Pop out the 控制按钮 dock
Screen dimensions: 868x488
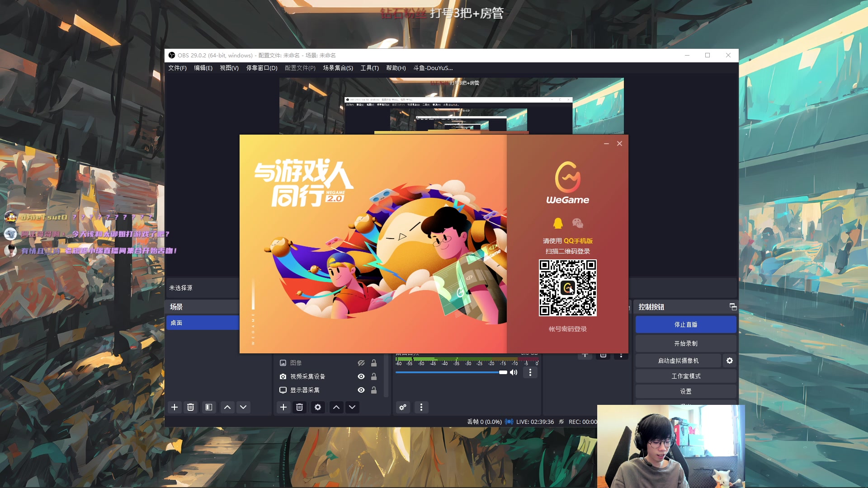733,307
